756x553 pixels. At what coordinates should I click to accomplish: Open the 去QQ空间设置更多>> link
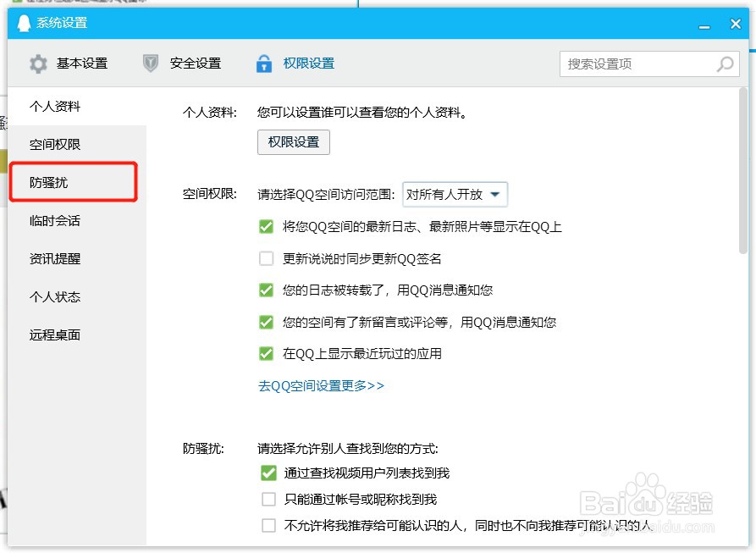point(321,385)
